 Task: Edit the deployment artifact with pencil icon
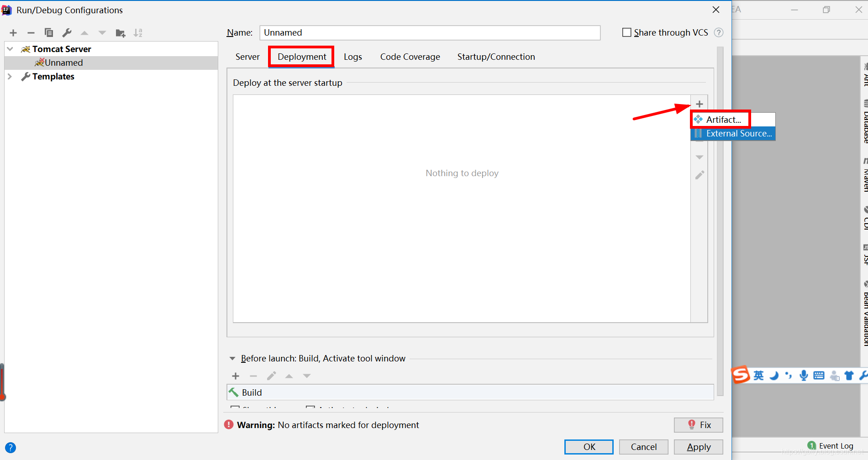(x=700, y=175)
